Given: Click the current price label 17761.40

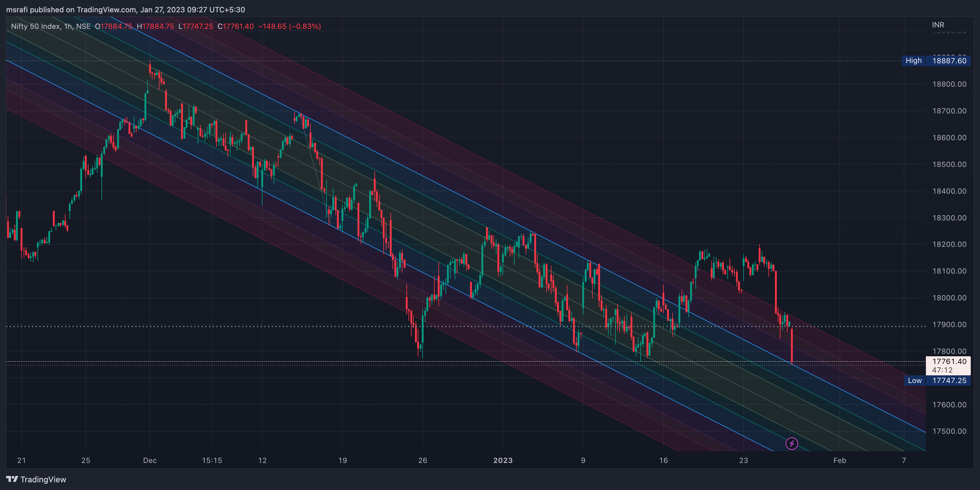Looking at the screenshot, I should click(x=949, y=362).
